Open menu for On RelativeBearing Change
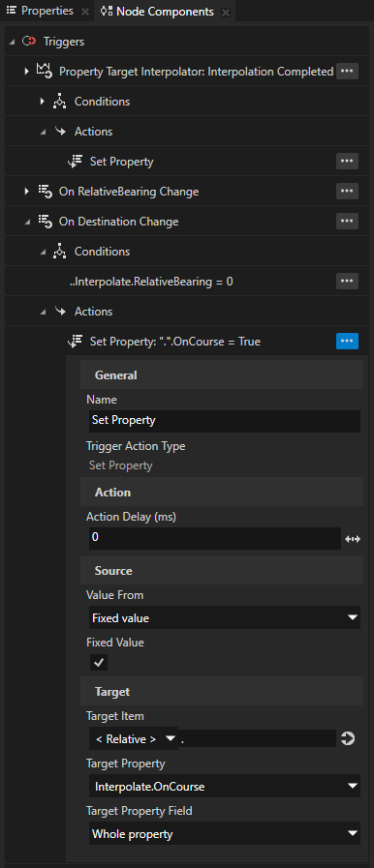374x868 pixels. (x=347, y=191)
